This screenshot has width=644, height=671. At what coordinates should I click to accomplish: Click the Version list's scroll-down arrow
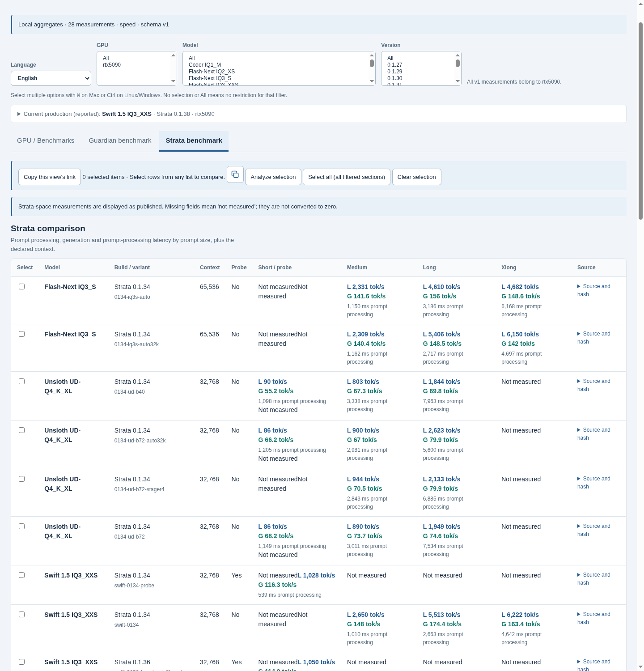pos(458,81)
